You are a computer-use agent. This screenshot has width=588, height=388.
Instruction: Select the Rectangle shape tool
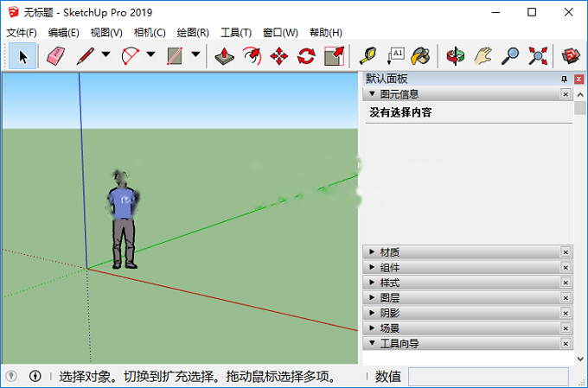click(x=175, y=56)
